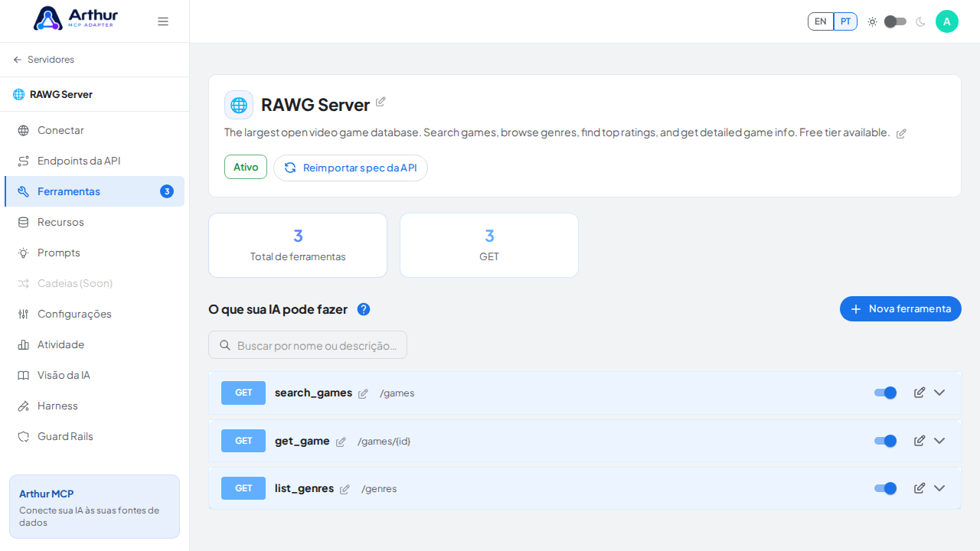
Task: Expand the search_games tool details
Action: click(x=939, y=393)
